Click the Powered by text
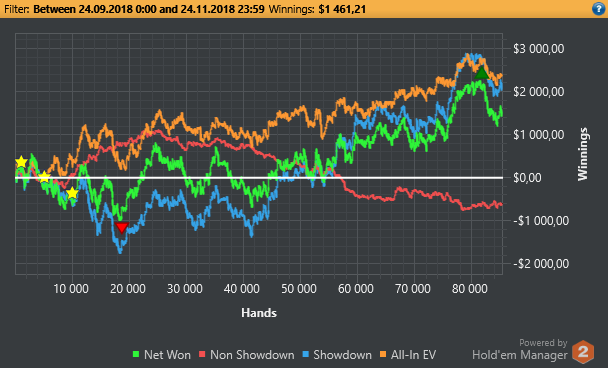Viewport: 608px width, 368px height. pyautogui.click(x=543, y=343)
